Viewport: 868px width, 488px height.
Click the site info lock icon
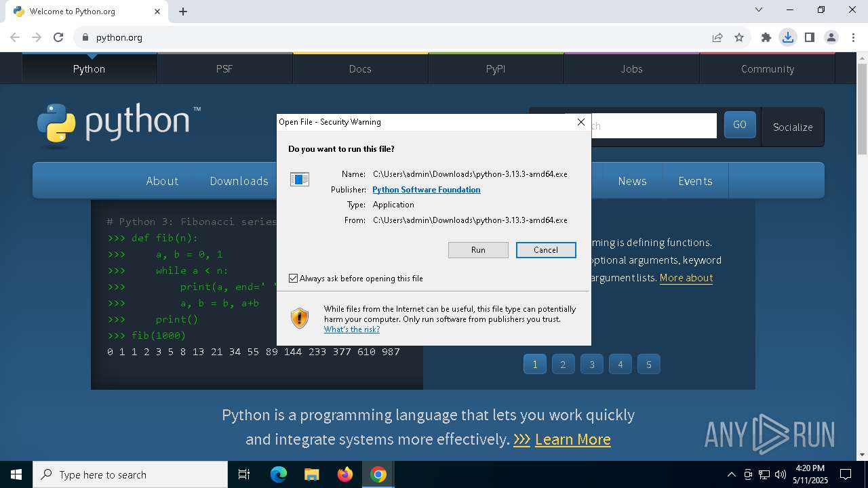(x=85, y=37)
